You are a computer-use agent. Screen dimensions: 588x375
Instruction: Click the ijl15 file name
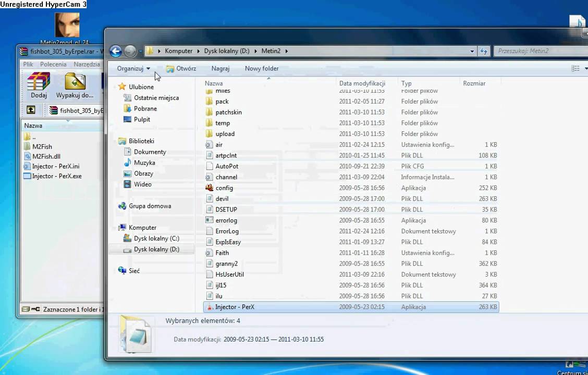(x=221, y=285)
